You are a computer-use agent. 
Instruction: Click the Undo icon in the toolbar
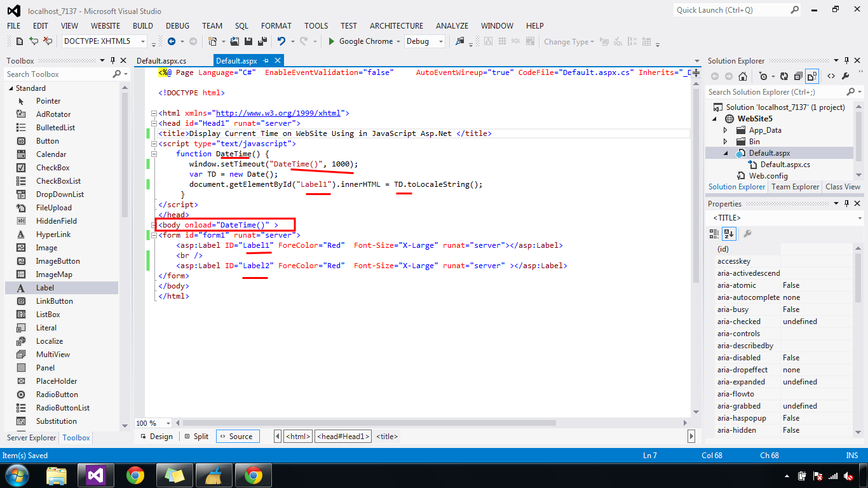281,41
